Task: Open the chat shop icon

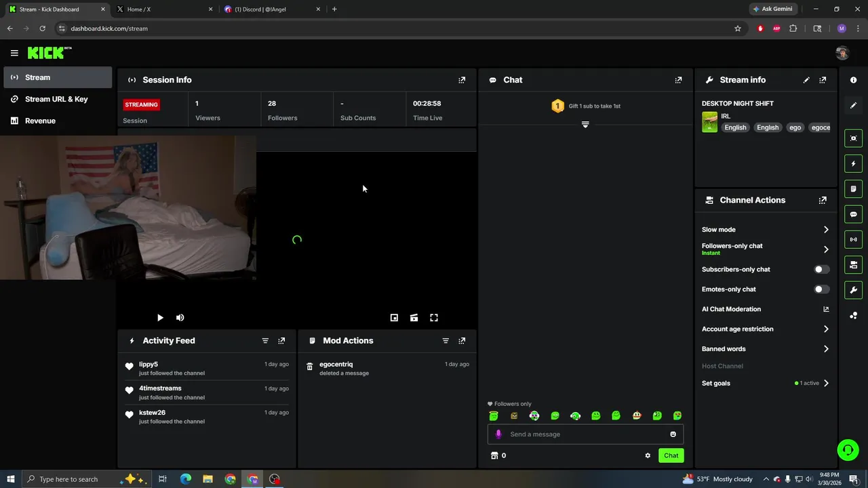Action: (494, 455)
